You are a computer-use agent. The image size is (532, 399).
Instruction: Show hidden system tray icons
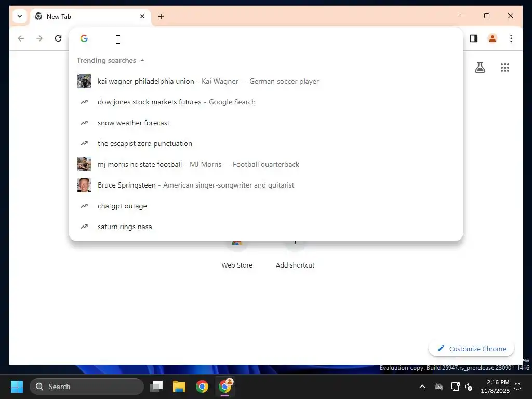[422, 387]
